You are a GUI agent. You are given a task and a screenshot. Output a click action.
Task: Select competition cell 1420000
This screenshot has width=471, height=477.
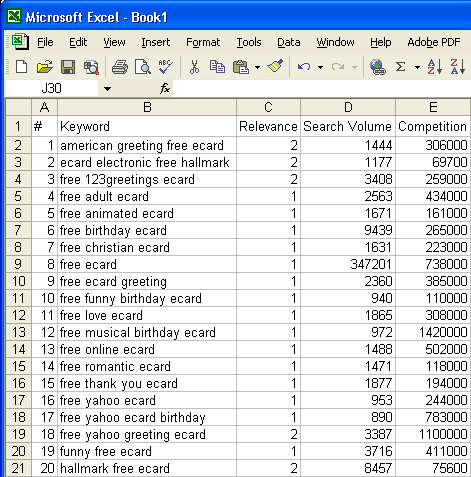click(x=433, y=332)
